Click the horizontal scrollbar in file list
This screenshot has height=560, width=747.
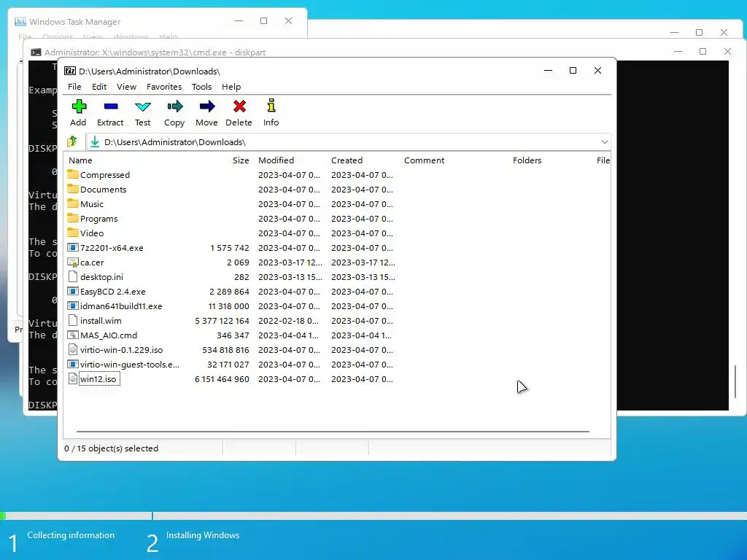pos(333,432)
